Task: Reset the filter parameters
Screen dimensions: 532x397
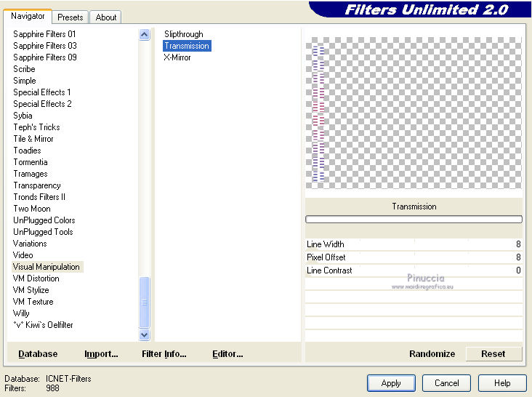Action: tap(493, 354)
